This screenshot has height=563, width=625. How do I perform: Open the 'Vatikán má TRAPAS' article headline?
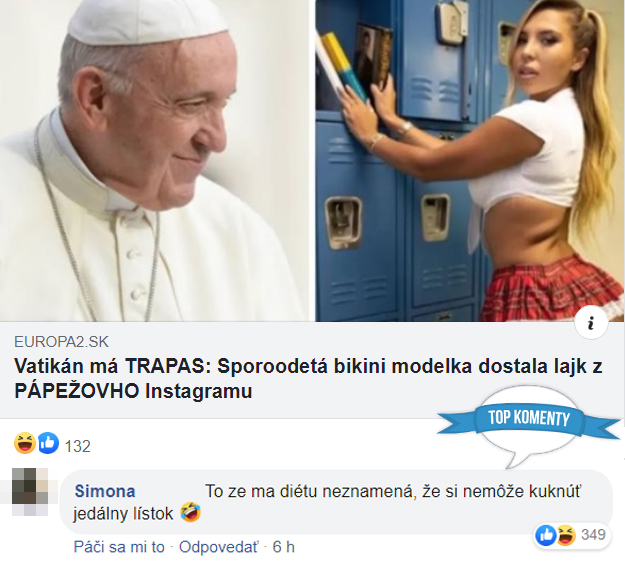pos(308,378)
